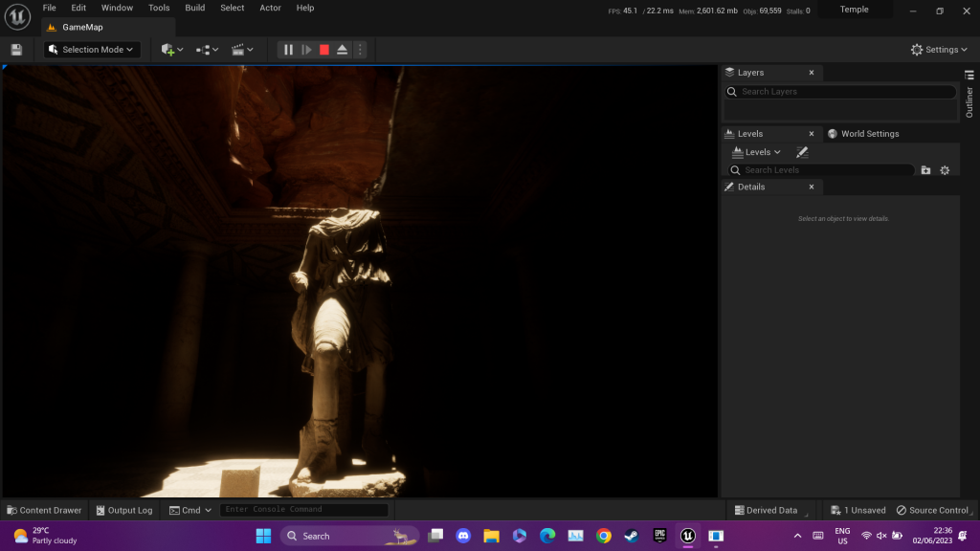Open the Levels panel gear options
The image size is (980, 551).
coord(945,170)
